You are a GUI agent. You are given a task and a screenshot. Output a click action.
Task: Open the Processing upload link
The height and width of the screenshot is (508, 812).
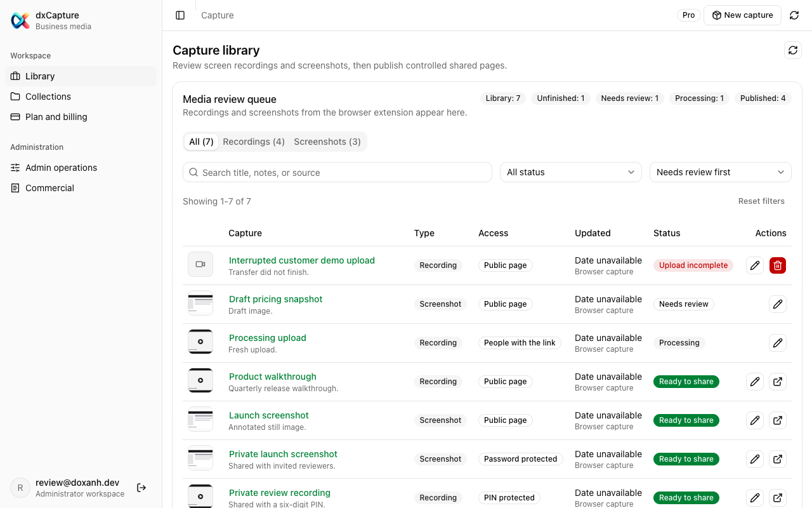click(x=268, y=338)
